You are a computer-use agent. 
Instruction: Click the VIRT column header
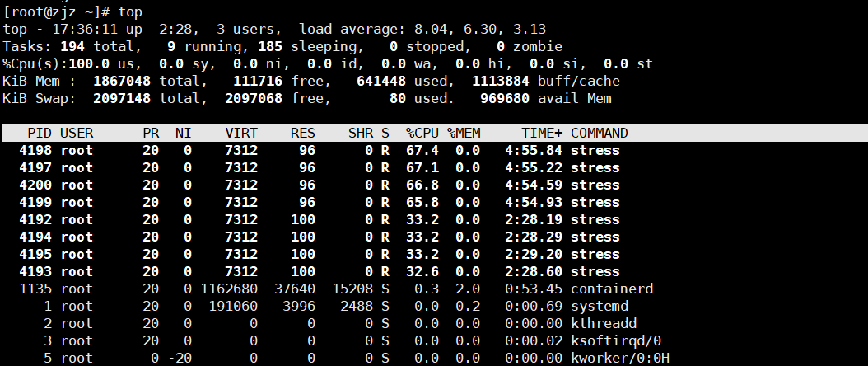tap(241, 134)
